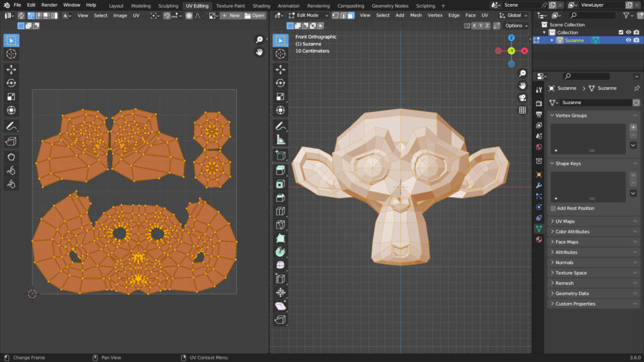The image size is (644, 362).
Task: Select the Bevel tool
Action: pyautogui.click(x=280, y=197)
